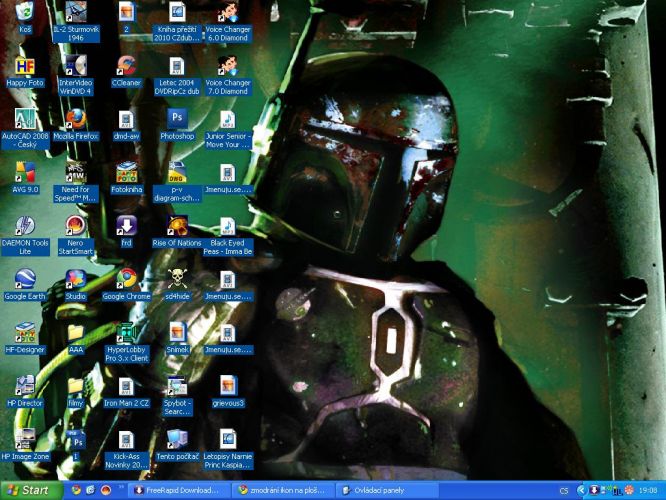This screenshot has width=666, height=500.
Task: Open DAEMON Tools Lite shortcut
Action: click(x=25, y=236)
